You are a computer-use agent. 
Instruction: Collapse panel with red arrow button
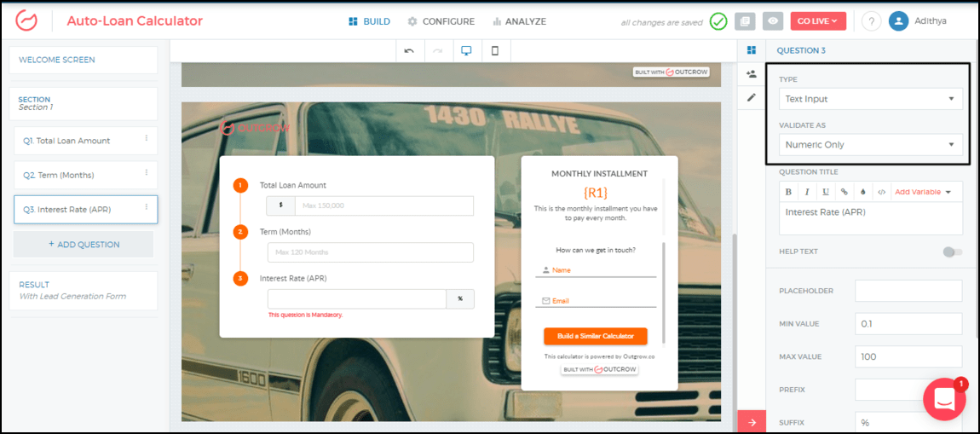[x=752, y=422]
